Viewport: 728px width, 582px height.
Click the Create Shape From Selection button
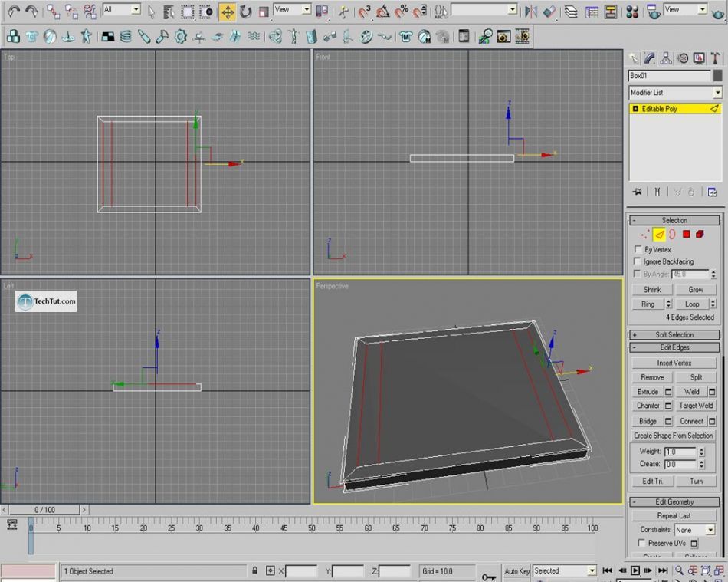tap(674, 436)
